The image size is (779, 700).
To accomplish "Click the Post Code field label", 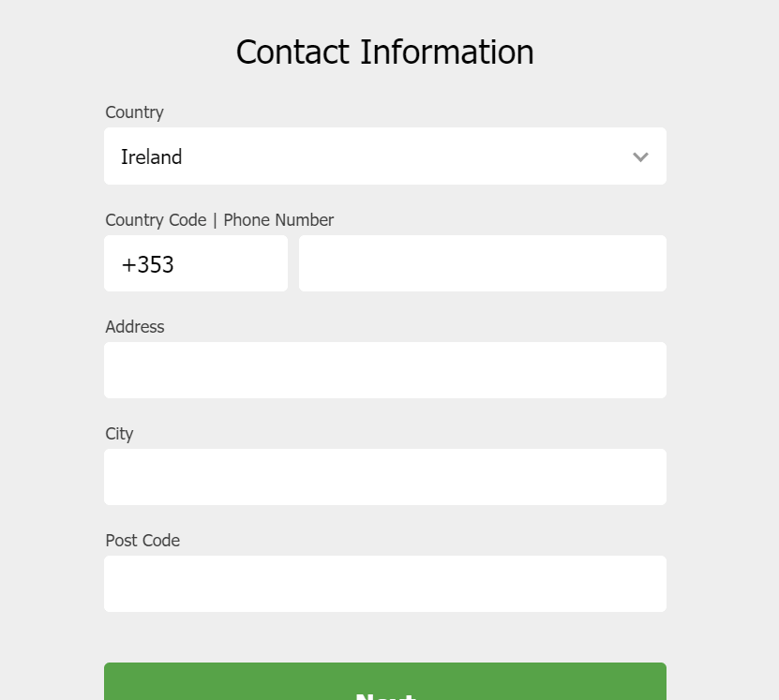I will (142, 540).
